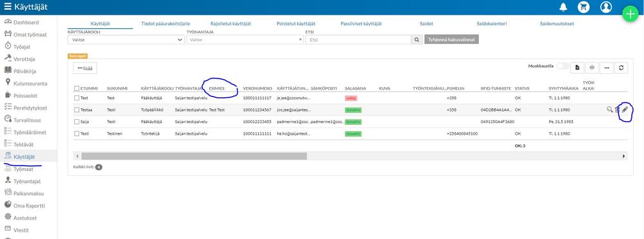The height and width of the screenshot is (239, 644).
Task: Open Työnantajat in the sidebar
Action: click(23, 181)
